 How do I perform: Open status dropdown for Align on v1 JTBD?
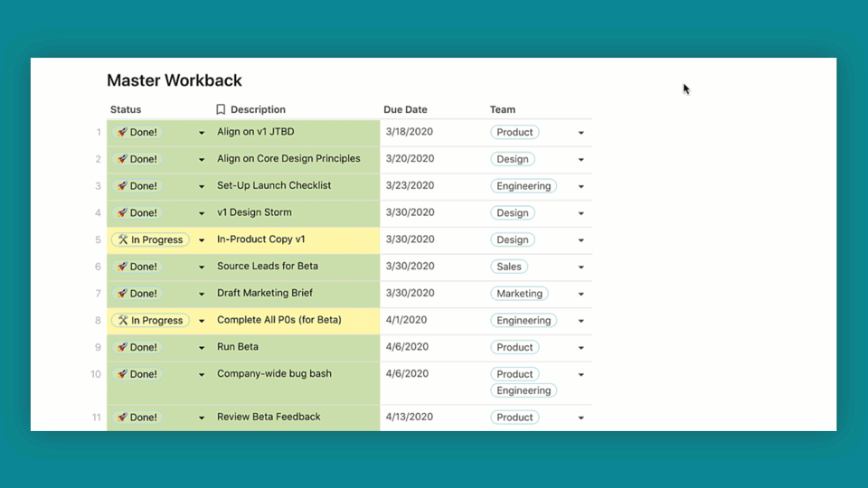coord(202,133)
